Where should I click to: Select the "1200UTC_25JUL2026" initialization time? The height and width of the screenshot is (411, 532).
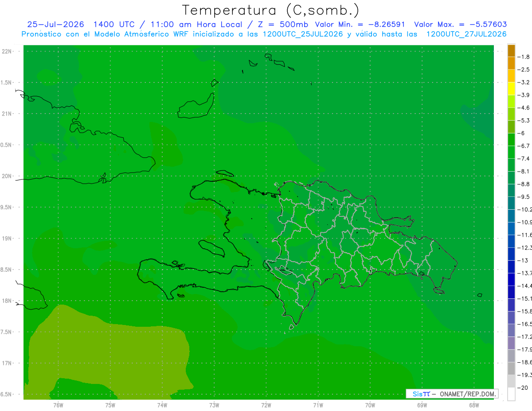[303, 34]
